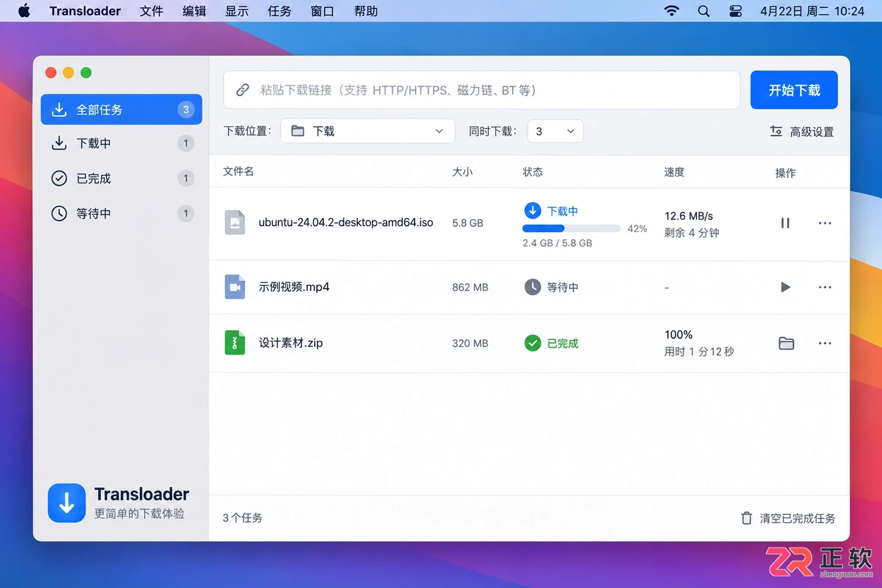Open Spotlight search icon

click(704, 11)
